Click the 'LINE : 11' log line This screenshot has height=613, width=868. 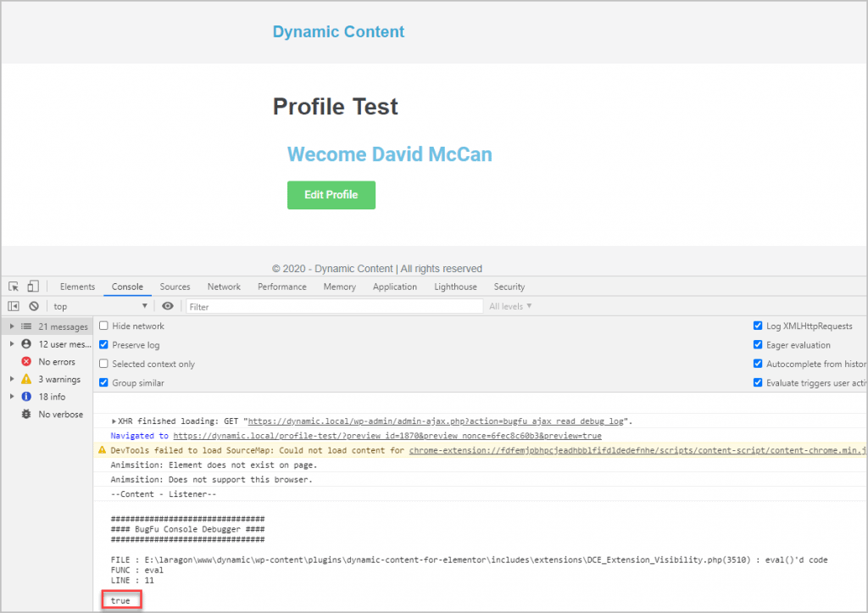[132, 580]
